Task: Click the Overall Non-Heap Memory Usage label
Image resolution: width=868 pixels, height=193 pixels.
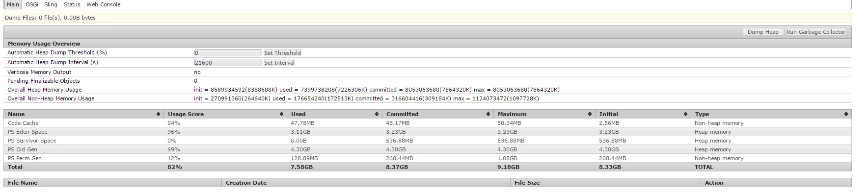Action: pyautogui.click(x=51, y=98)
